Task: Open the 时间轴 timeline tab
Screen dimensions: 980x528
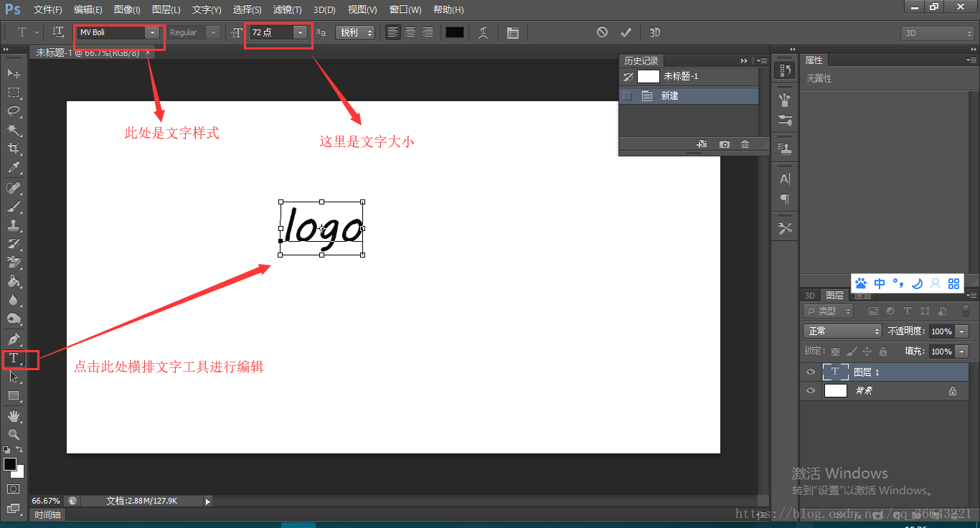Action: pyautogui.click(x=47, y=515)
